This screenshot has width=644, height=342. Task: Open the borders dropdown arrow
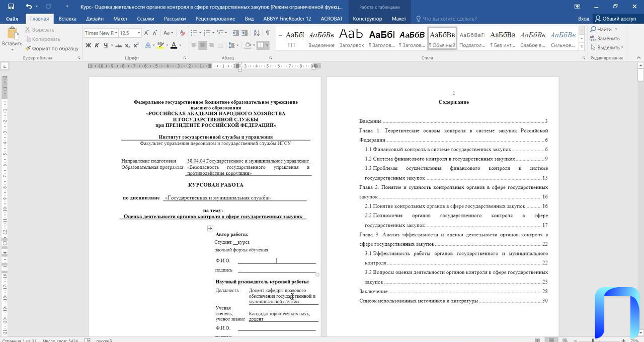coord(267,45)
